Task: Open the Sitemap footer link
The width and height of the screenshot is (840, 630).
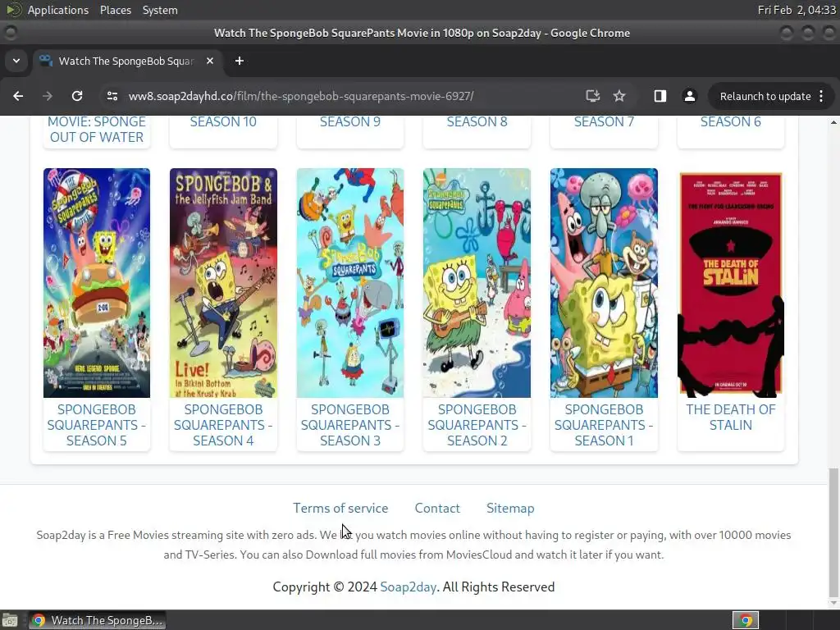Action: point(510,508)
